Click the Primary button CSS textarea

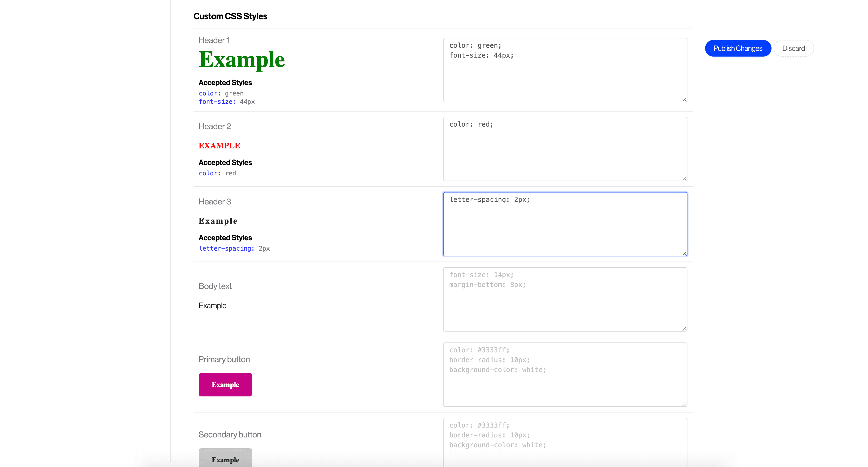pyautogui.click(x=565, y=374)
